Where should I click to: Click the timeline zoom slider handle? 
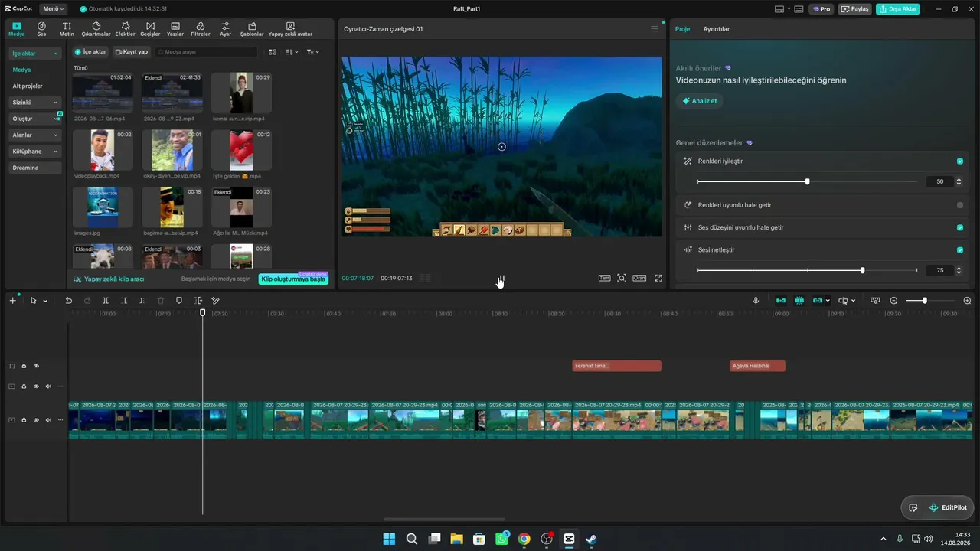click(925, 301)
